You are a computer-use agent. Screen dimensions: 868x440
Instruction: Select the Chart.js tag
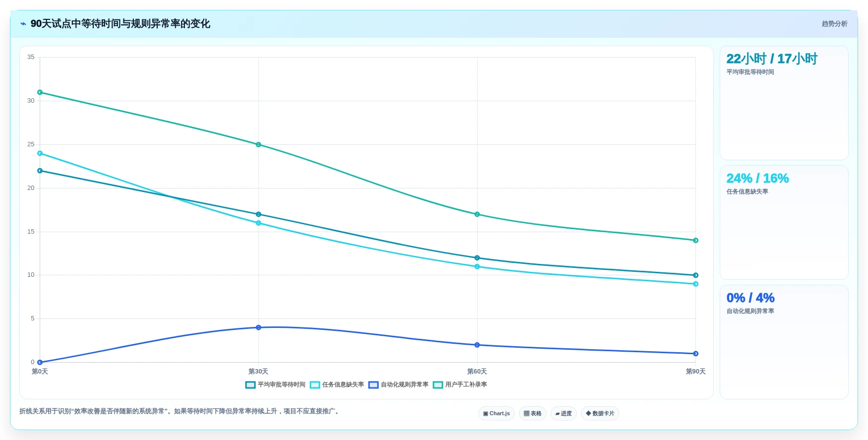[496, 413]
